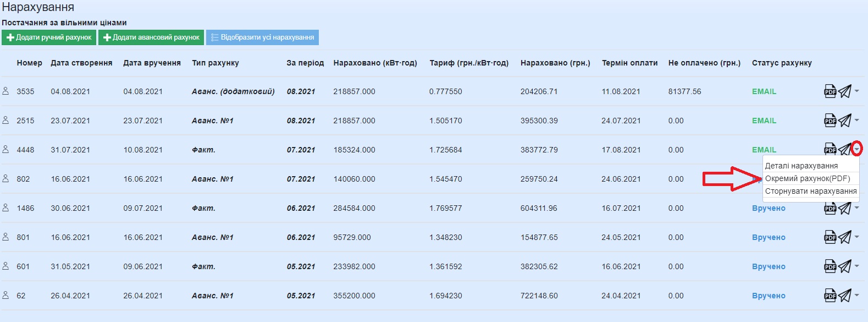Screen dimensions: 868x322
Task: Open actions dropdown arrow for invoice 62
Action: [x=856, y=296]
